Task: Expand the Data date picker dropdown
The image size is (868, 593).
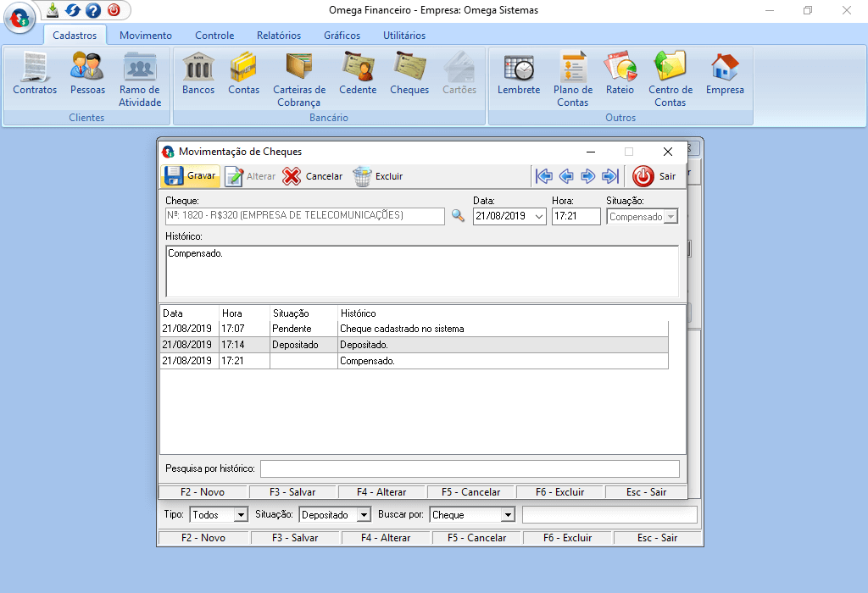Action: [x=539, y=217]
